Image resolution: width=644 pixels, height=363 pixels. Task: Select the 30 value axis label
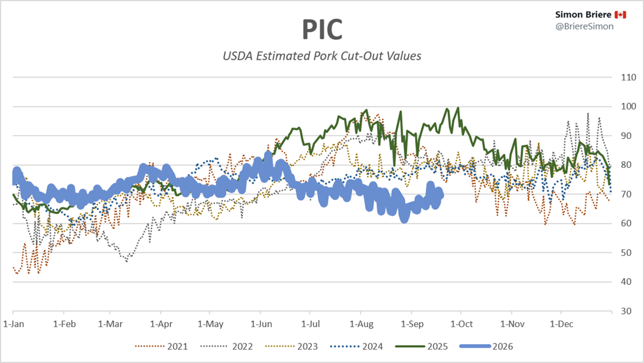point(626,311)
